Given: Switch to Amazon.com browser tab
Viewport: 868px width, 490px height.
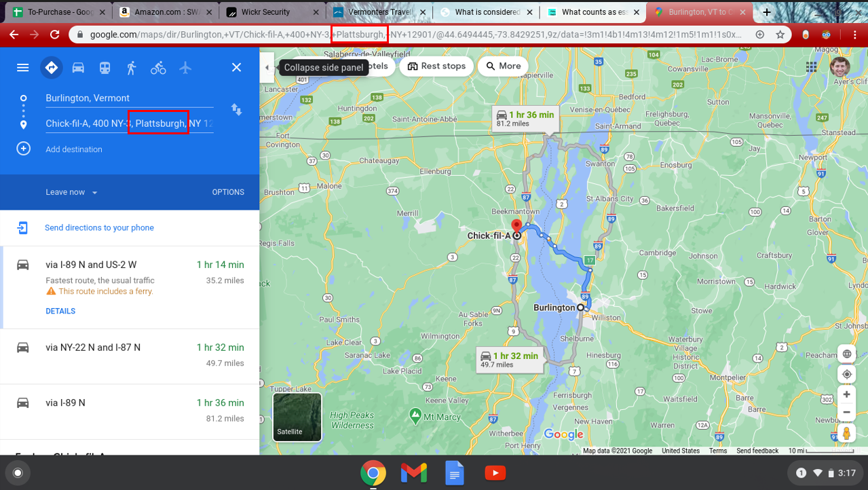Looking at the screenshot, I should tap(165, 12).
